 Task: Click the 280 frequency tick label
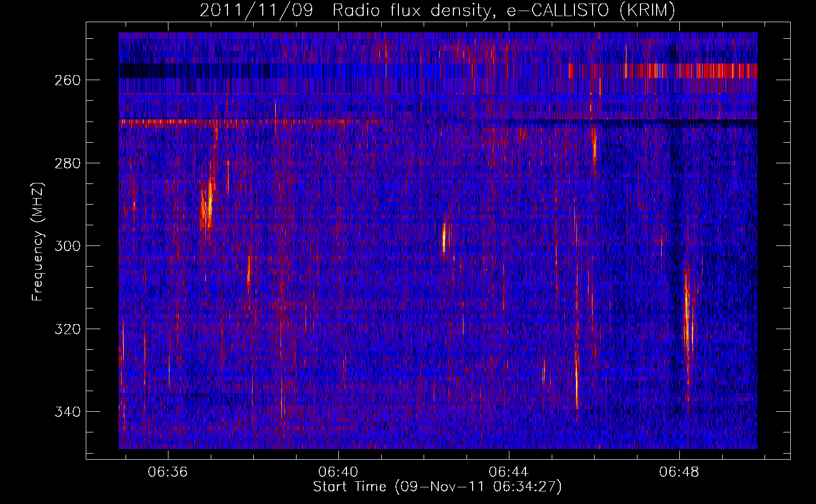coord(67,163)
